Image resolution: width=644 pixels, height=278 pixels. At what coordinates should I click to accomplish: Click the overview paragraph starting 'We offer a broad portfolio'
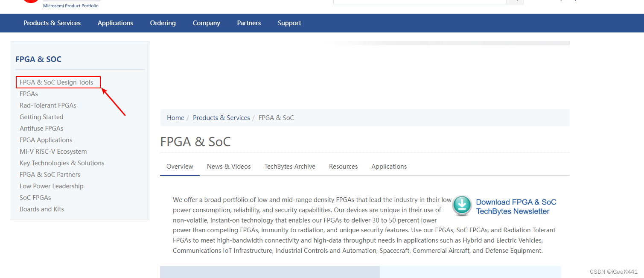click(x=364, y=225)
